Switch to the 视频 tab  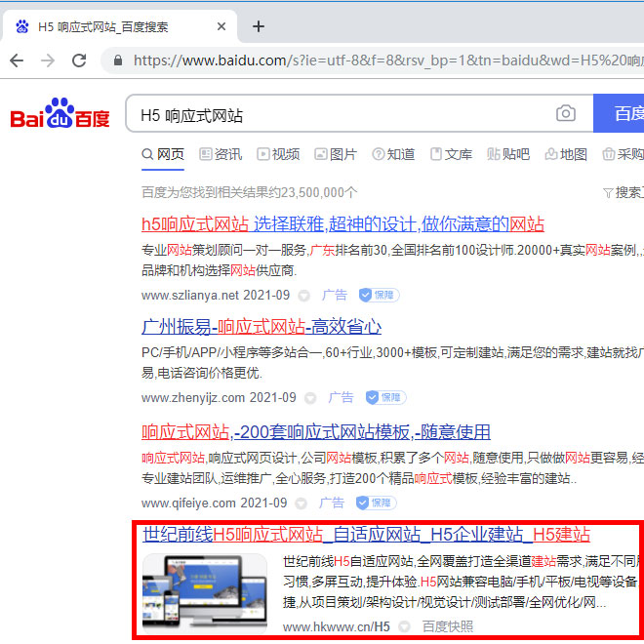click(x=278, y=154)
